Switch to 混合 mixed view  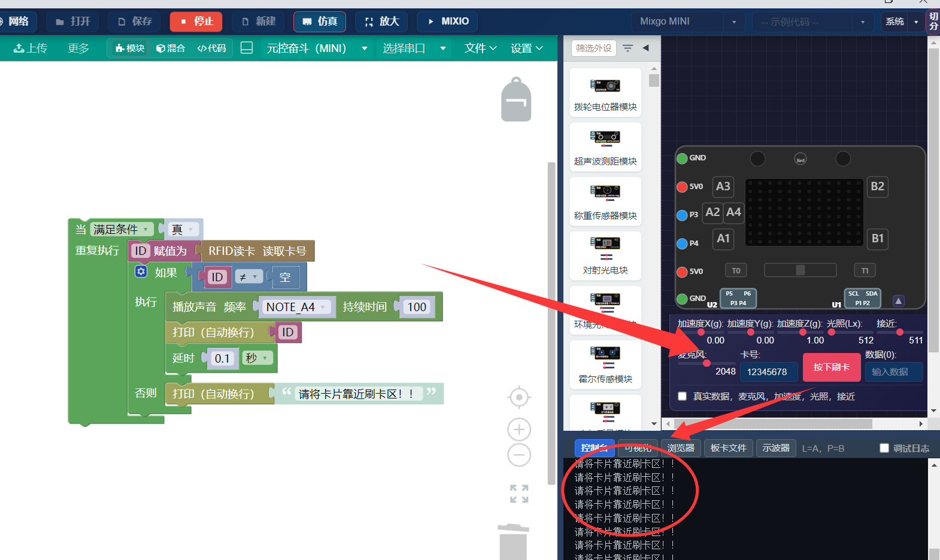(171, 48)
